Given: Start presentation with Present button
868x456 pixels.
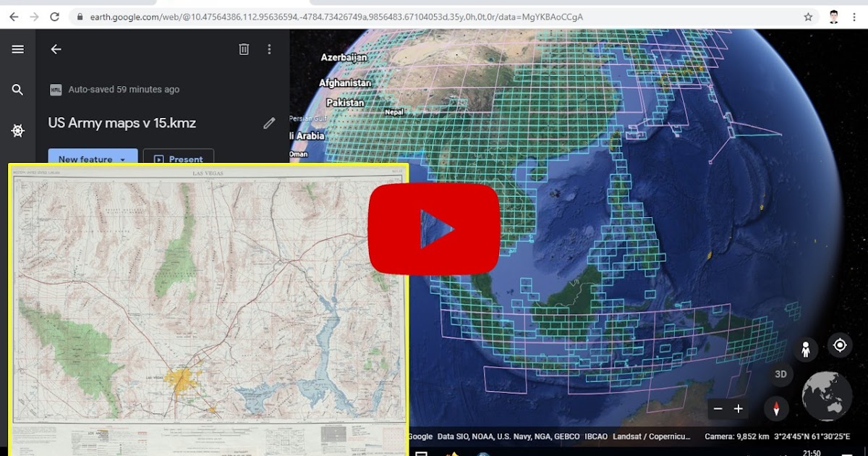Looking at the screenshot, I should click(x=179, y=158).
